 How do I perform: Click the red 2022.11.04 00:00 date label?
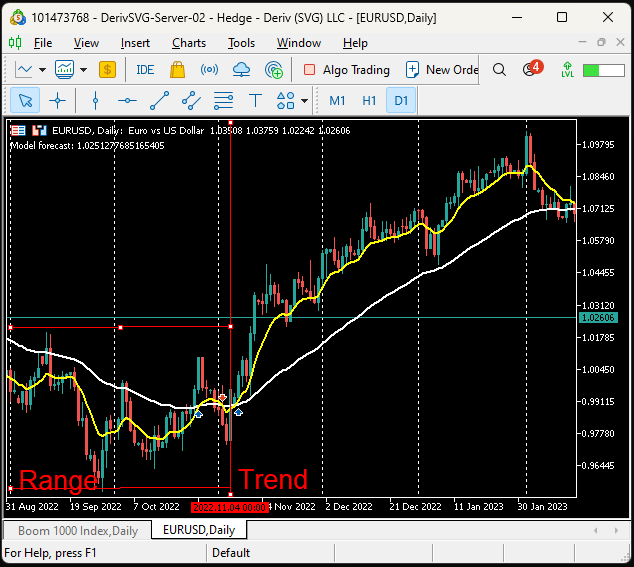tap(229, 507)
